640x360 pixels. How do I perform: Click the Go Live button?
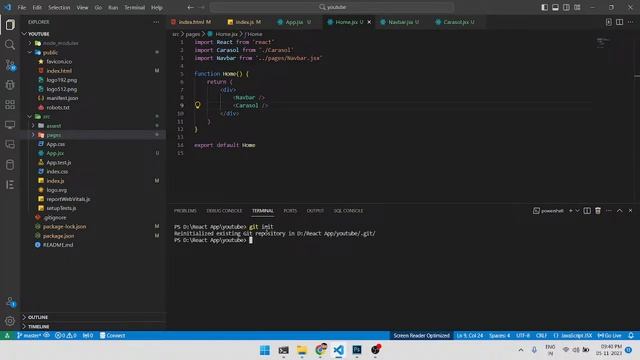coord(609,336)
